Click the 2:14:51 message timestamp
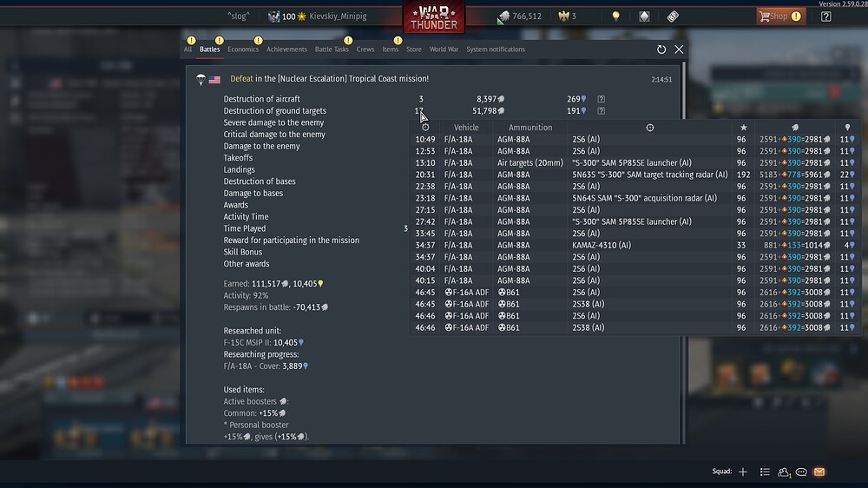This screenshot has height=488, width=868. pyautogui.click(x=661, y=80)
